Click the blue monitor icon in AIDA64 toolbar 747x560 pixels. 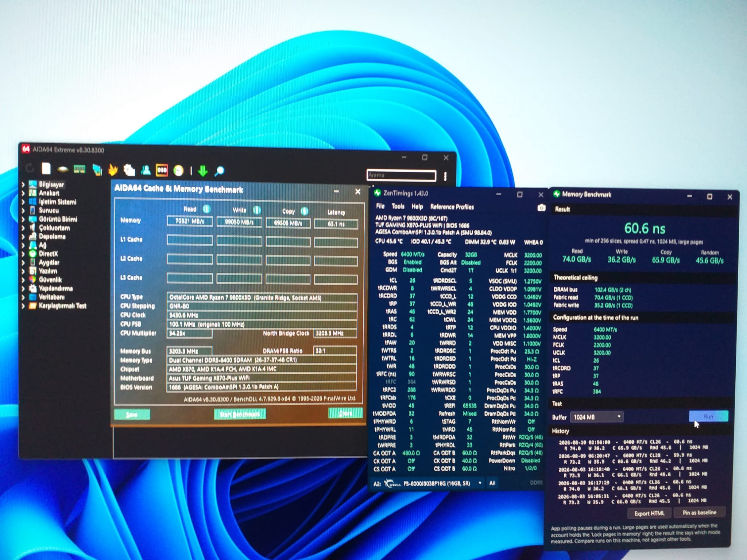[97, 170]
